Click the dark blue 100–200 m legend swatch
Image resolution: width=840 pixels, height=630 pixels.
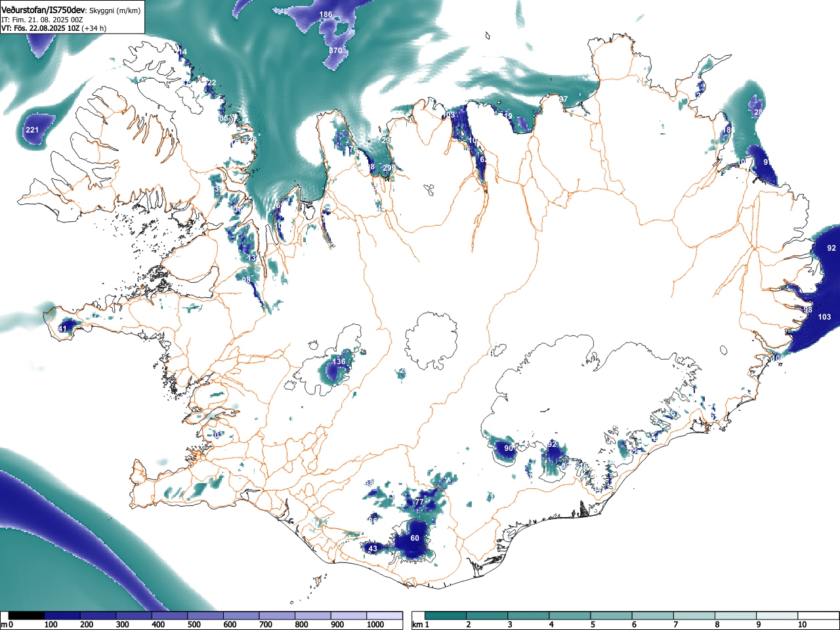(x=62, y=616)
